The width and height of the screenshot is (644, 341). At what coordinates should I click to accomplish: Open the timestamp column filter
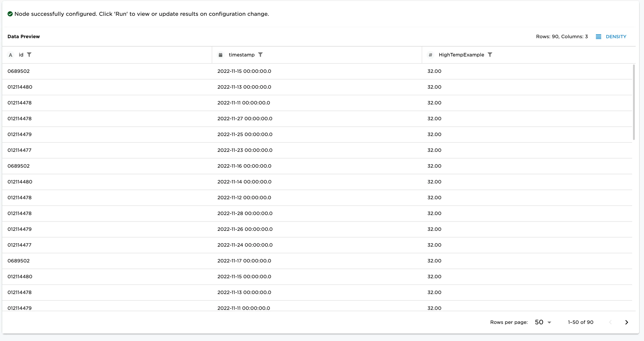260,55
